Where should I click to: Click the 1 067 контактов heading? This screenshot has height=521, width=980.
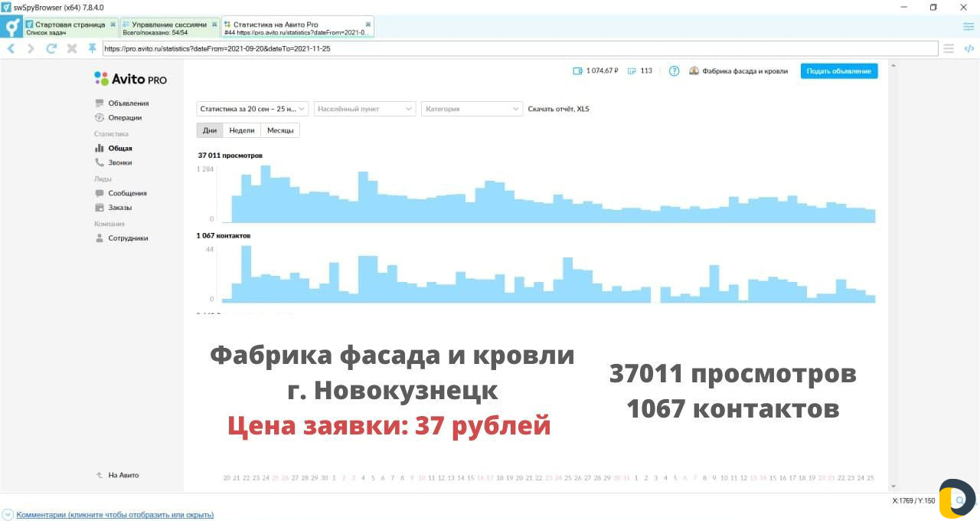click(x=224, y=236)
